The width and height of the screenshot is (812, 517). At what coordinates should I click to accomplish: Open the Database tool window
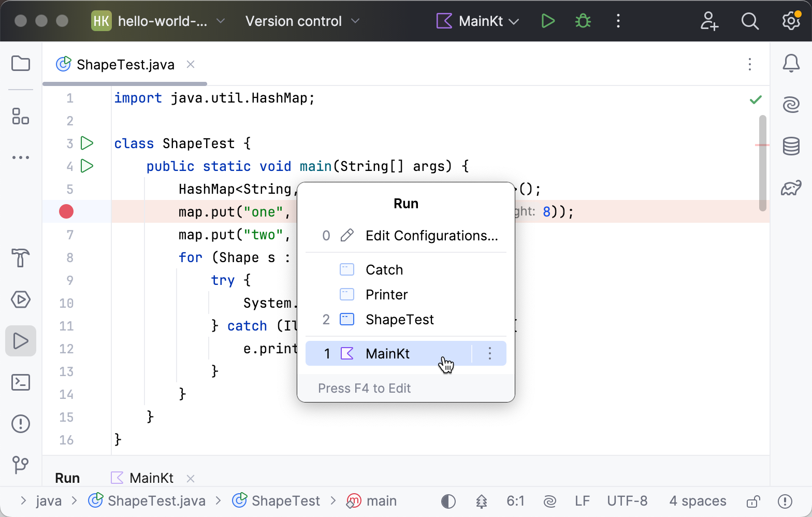[791, 146]
